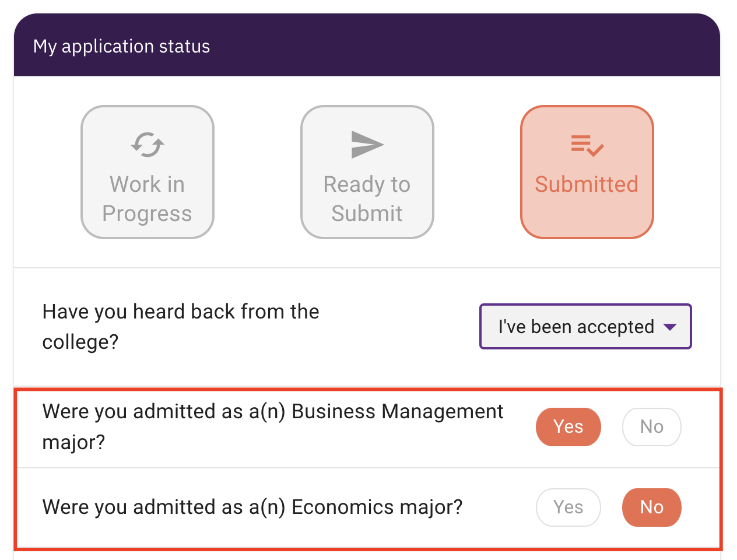Click the dark purple header bar
This screenshot has height=560, width=737.
(x=367, y=45)
